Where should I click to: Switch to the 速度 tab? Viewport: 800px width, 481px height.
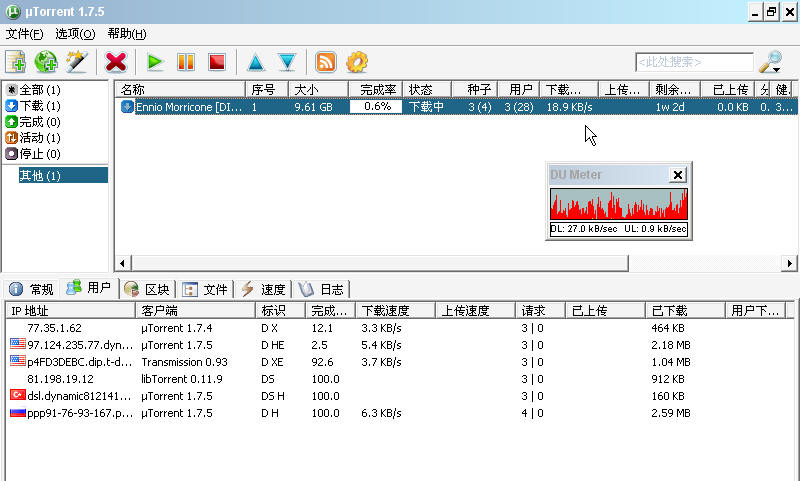pos(263,289)
